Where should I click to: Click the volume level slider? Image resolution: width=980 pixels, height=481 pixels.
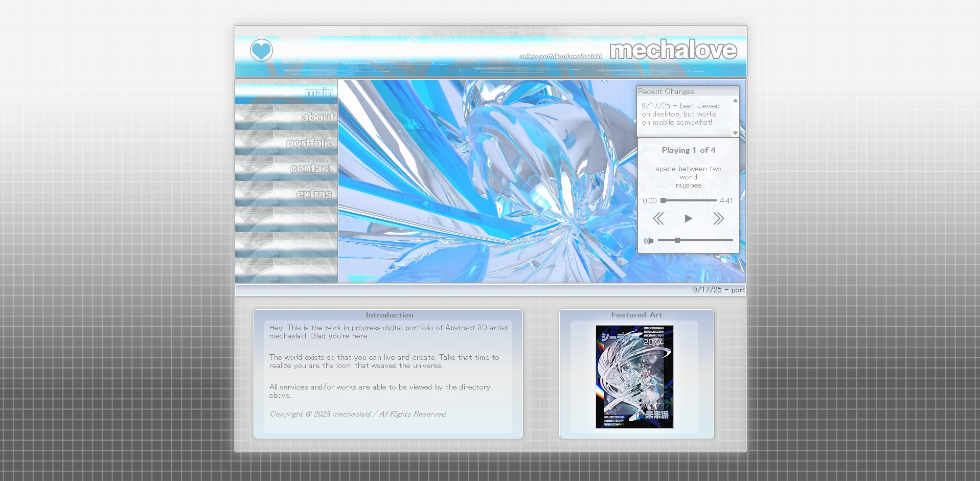click(x=695, y=240)
